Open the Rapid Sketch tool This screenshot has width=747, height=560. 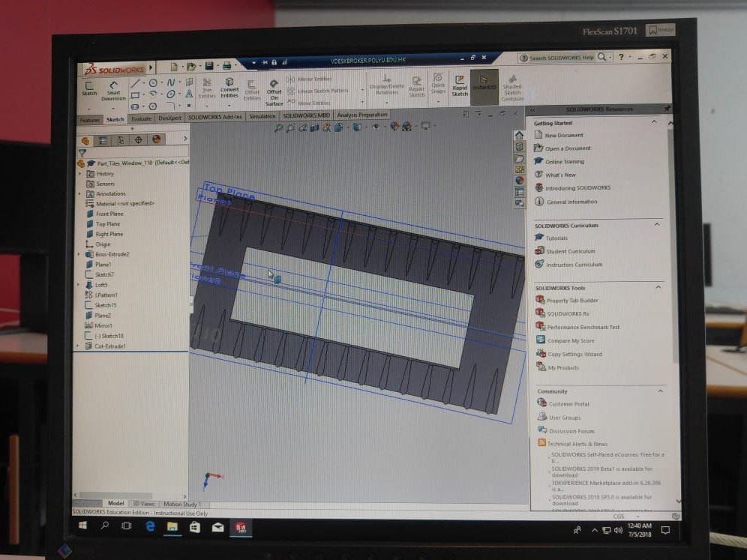tap(460, 85)
